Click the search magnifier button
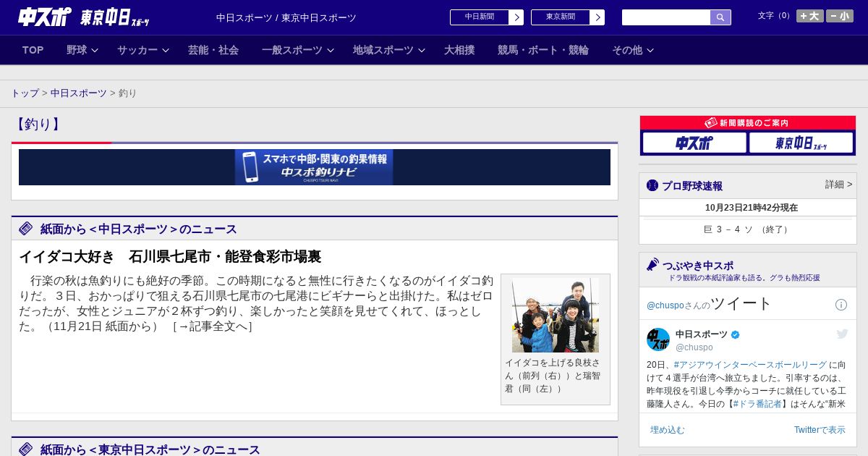Image resolution: width=868 pixels, height=456 pixels. pos(720,17)
